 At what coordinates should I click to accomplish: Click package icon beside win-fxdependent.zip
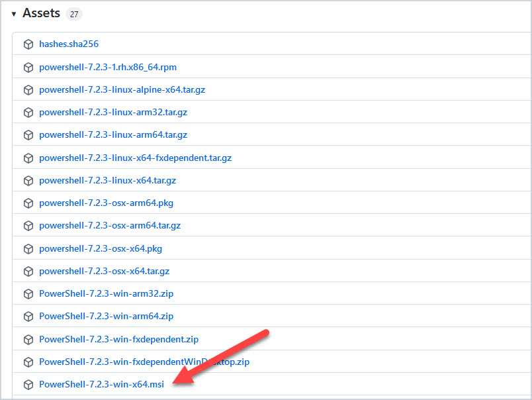tap(28, 340)
